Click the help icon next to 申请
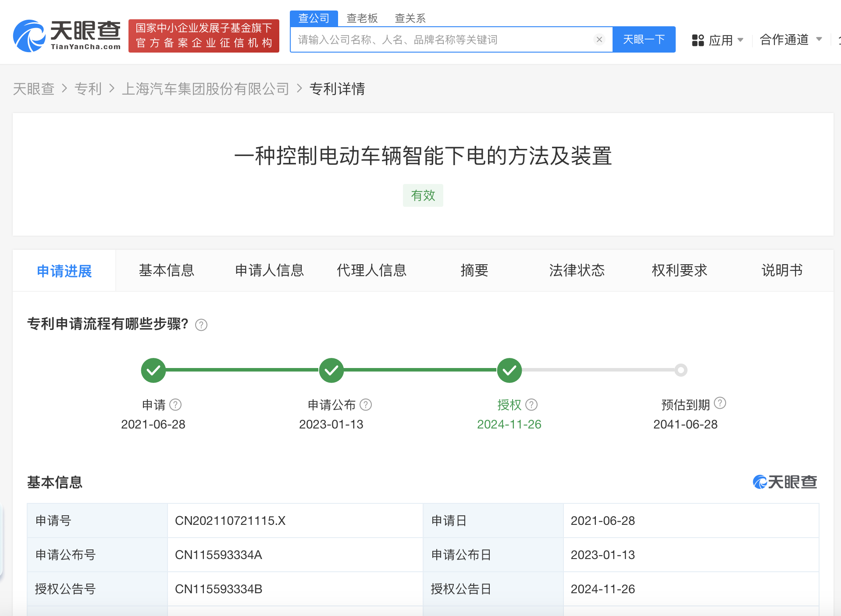 click(x=175, y=404)
